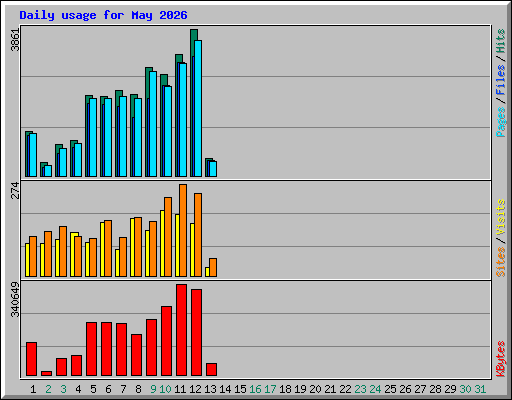Select the cyan Pages bar for day 5
Screen dimensions: 512x400
93,137
